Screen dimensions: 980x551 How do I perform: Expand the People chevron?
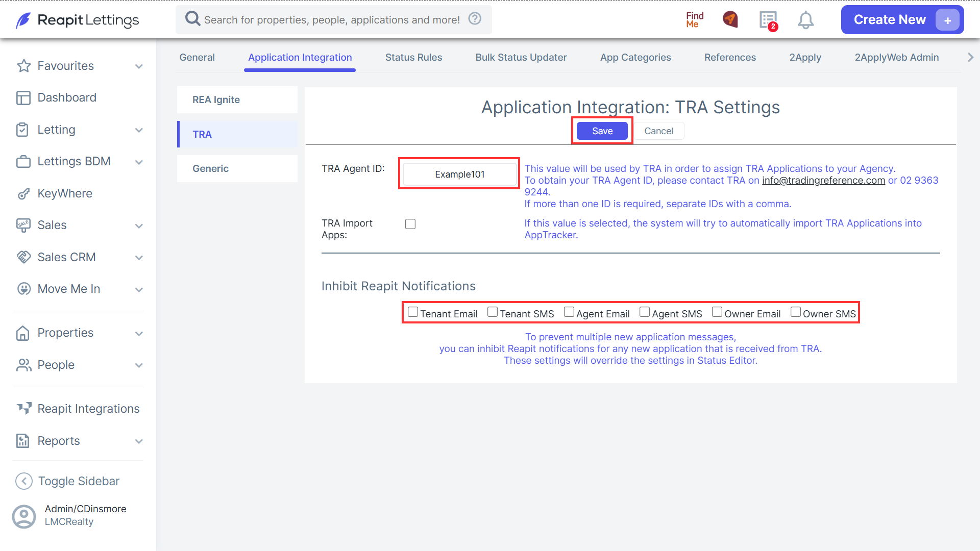click(139, 365)
